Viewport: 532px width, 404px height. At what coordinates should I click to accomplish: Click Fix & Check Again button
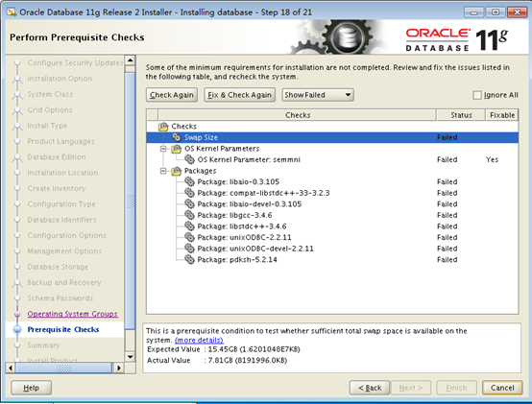click(x=239, y=95)
